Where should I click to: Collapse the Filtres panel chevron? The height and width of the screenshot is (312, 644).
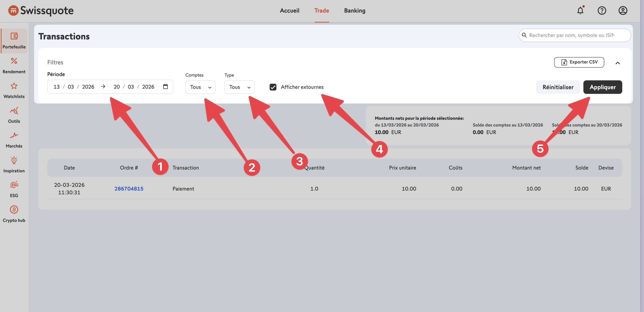(x=618, y=63)
